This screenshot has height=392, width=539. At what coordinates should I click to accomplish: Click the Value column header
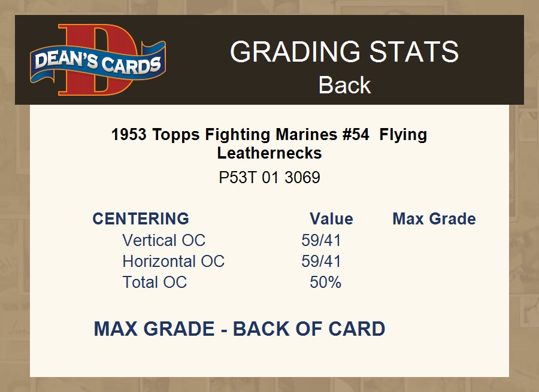click(x=331, y=218)
